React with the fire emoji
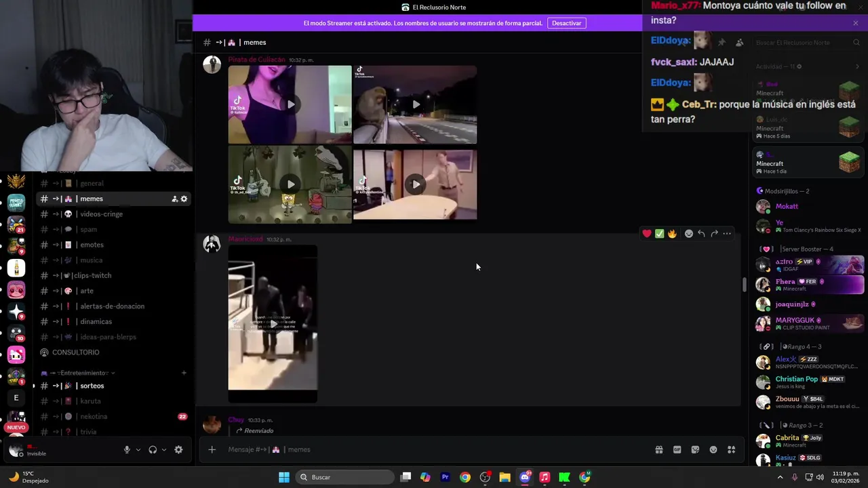Viewport: 868px width, 488px height. point(672,233)
